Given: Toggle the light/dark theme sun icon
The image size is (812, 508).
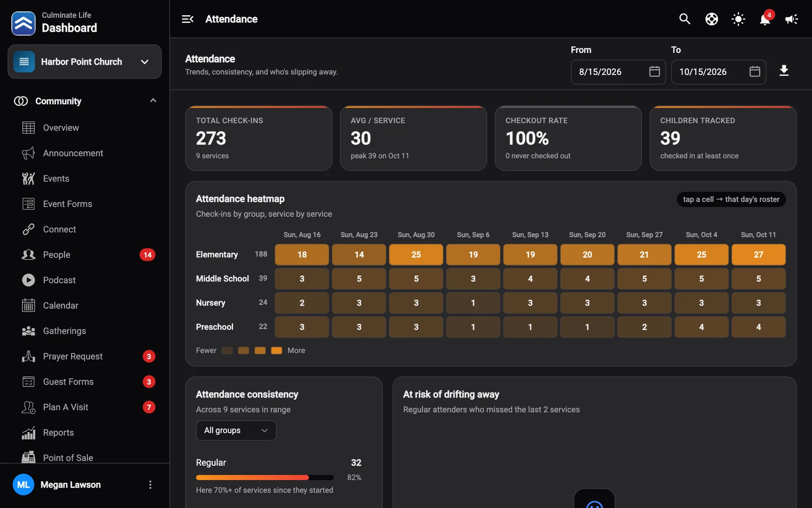Looking at the screenshot, I should click(x=738, y=19).
